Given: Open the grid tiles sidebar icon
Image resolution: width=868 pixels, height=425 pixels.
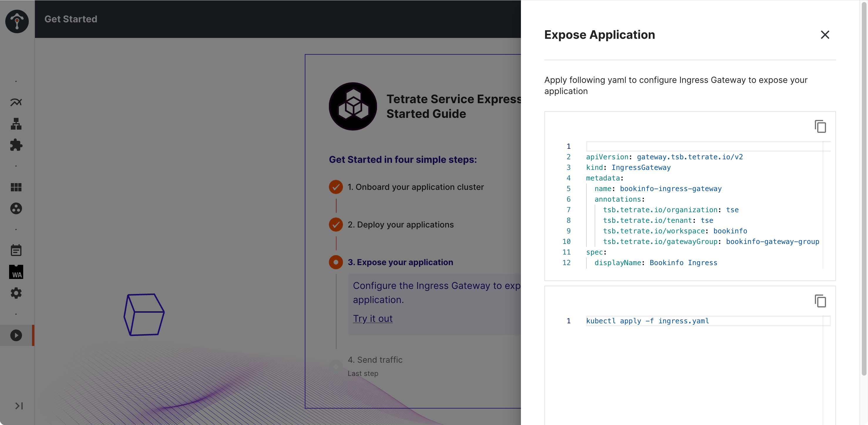Looking at the screenshot, I should tap(16, 187).
